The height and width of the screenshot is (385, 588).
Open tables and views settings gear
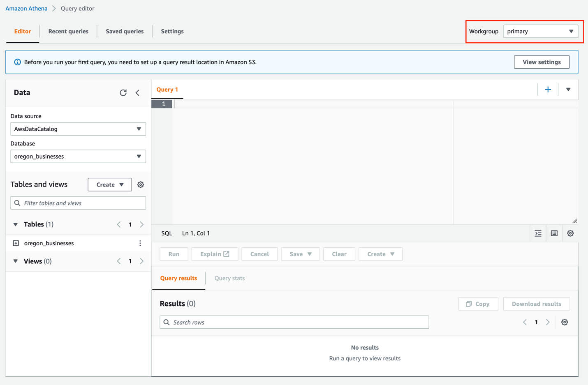click(140, 184)
